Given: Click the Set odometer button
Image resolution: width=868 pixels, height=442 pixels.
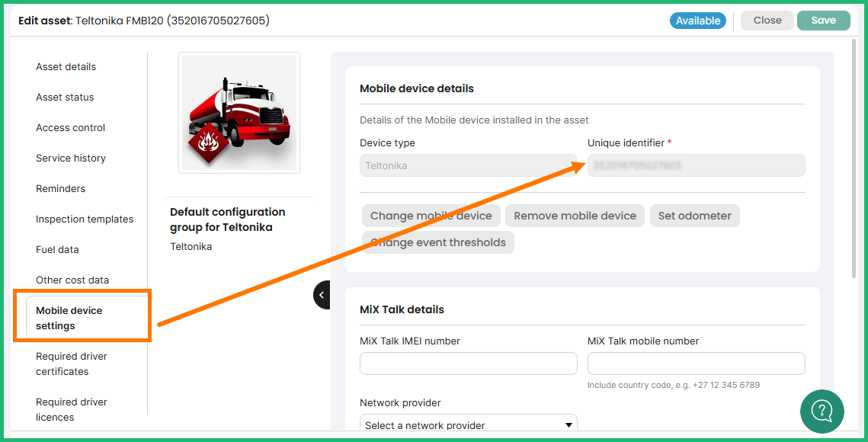Looking at the screenshot, I should (694, 216).
